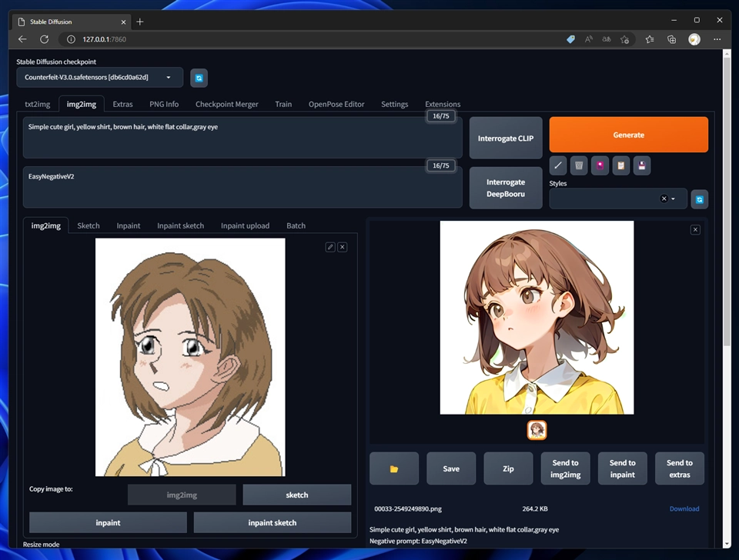Click into the negative prompt EasyNegativeV2 box
Screen dimensions: 739x560
point(242,187)
